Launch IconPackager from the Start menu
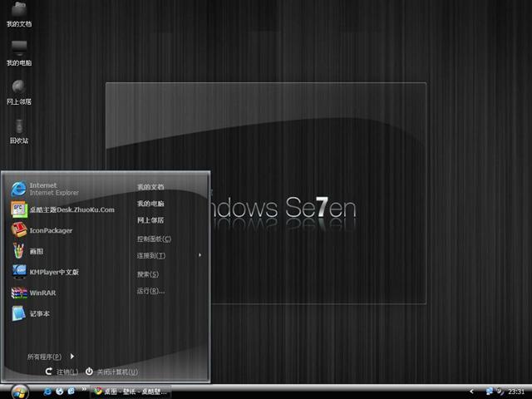Screen dimensions: 532x399 coord(42,230)
